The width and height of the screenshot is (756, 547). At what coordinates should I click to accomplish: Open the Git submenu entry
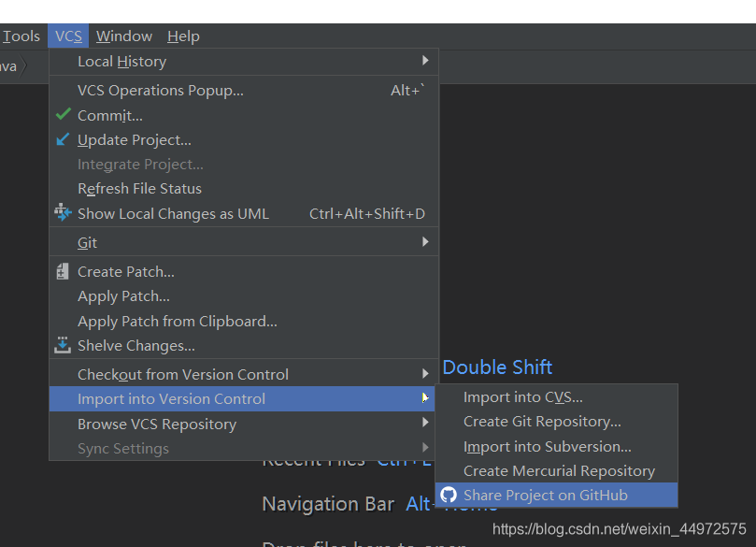click(244, 242)
